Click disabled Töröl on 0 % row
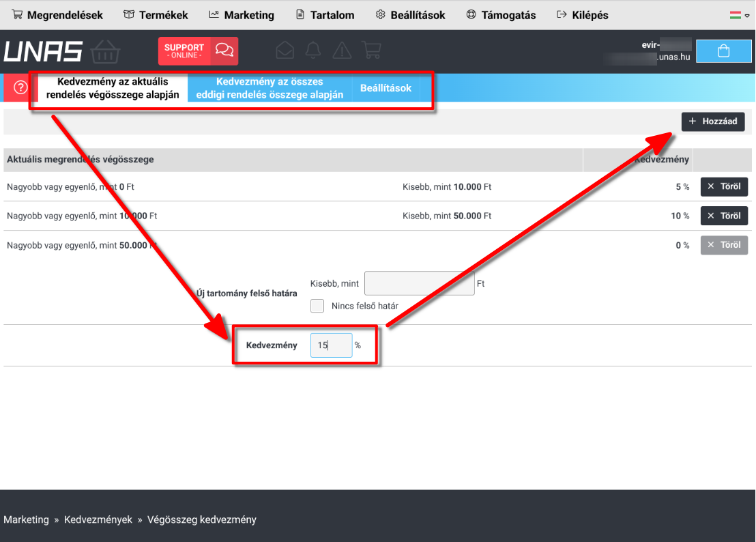Screen dimensions: 756x542 point(724,245)
